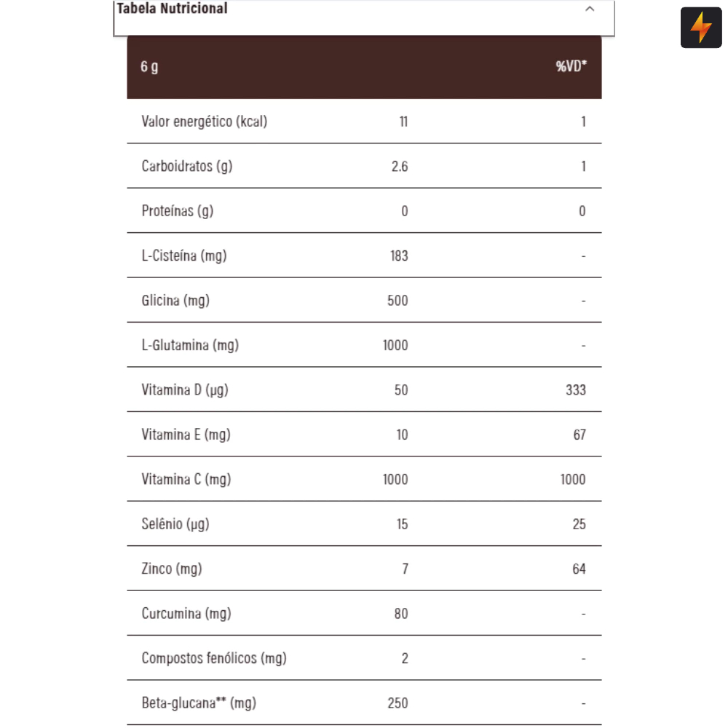This screenshot has height=728, width=728.
Task: Select the Beta-glucana** (mg) label
Action: click(x=199, y=703)
